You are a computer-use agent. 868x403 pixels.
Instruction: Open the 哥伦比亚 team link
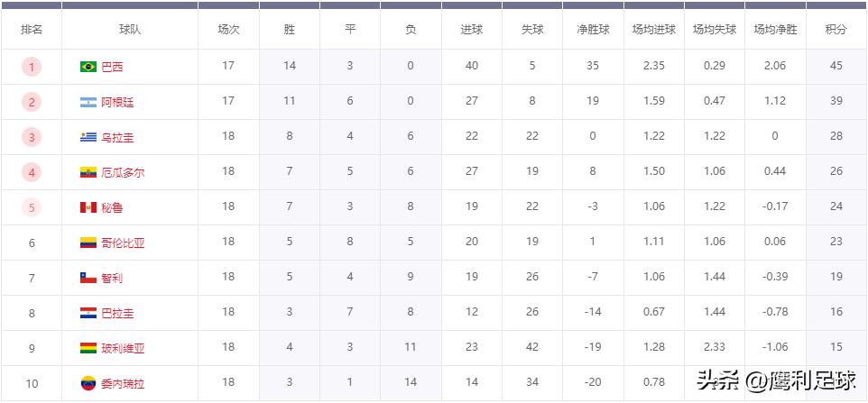123,243
